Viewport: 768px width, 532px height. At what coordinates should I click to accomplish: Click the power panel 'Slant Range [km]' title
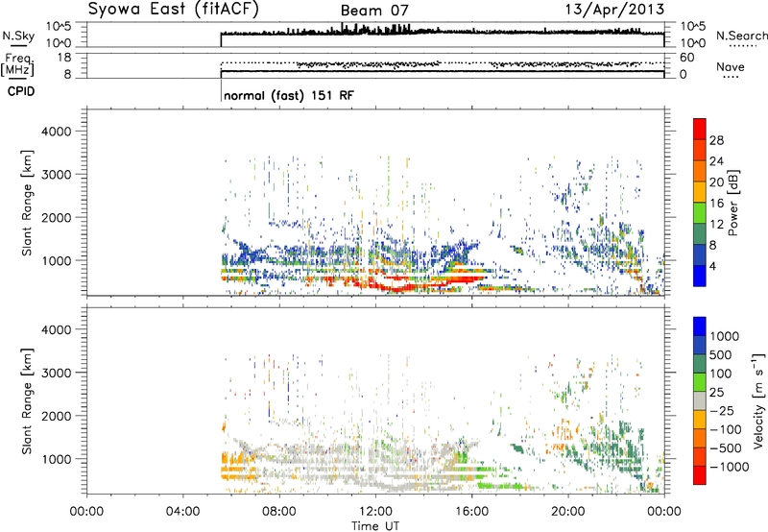coord(27,203)
